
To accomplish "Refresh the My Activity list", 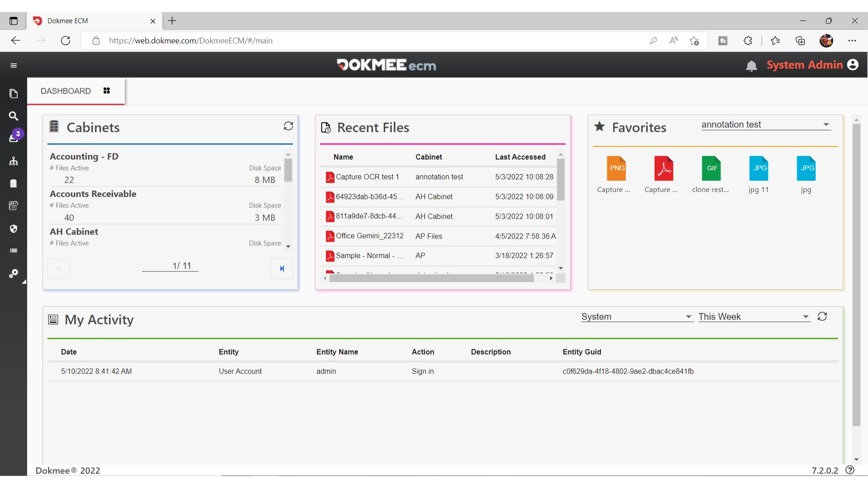I will 822,317.
